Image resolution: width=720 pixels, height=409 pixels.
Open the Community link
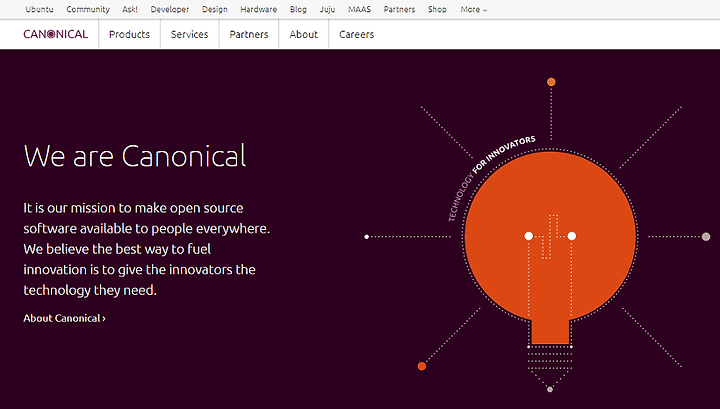pyautogui.click(x=88, y=9)
